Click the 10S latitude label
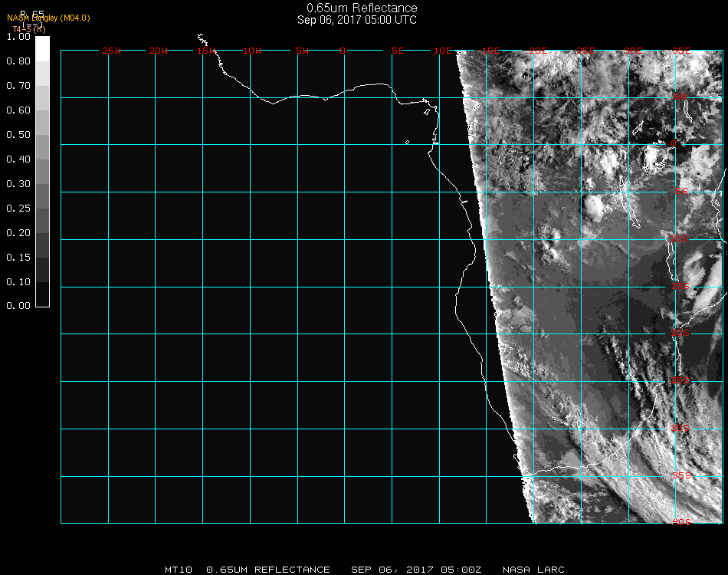 [679, 238]
